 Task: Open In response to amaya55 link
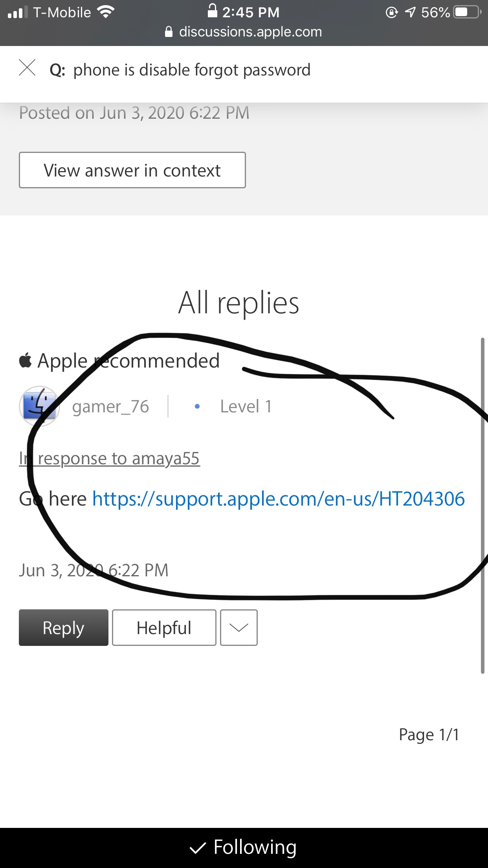click(110, 458)
